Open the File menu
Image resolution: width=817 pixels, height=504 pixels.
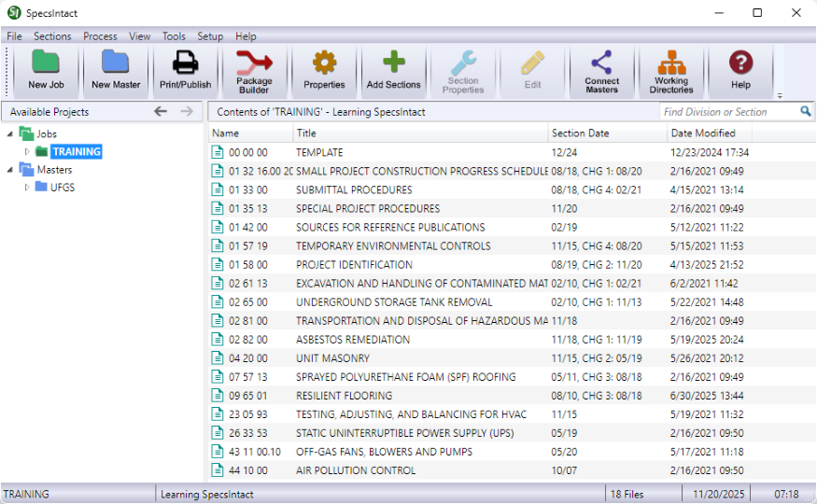pyautogui.click(x=14, y=35)
